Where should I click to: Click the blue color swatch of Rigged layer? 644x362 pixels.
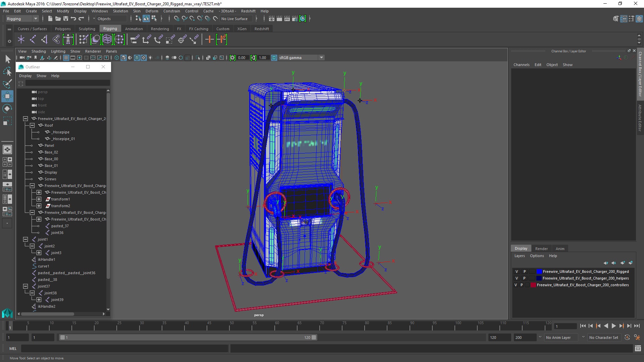[x=539, y=271]
